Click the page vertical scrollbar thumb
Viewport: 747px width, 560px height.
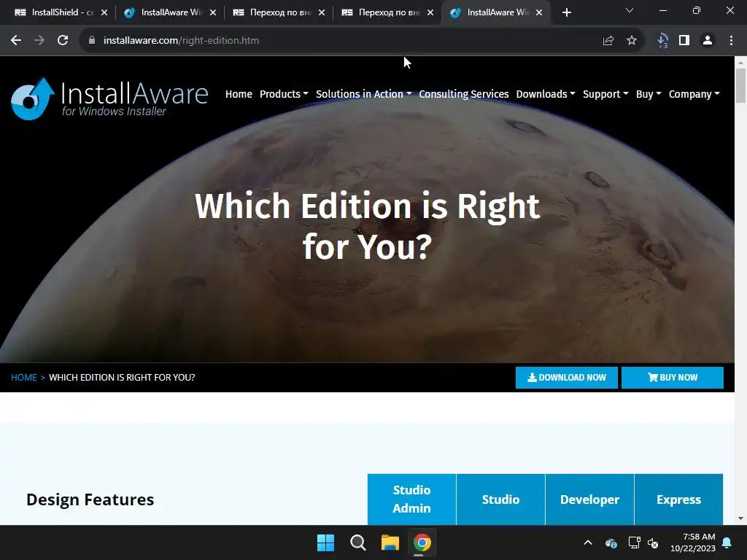pyautogui.click(x=740, y=86)
